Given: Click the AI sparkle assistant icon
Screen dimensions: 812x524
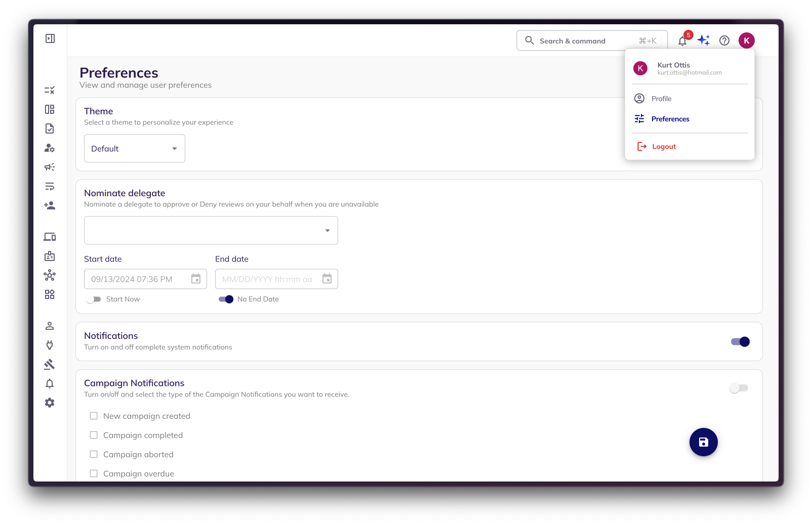Looking at the screenshot, I should coord(704,40).
